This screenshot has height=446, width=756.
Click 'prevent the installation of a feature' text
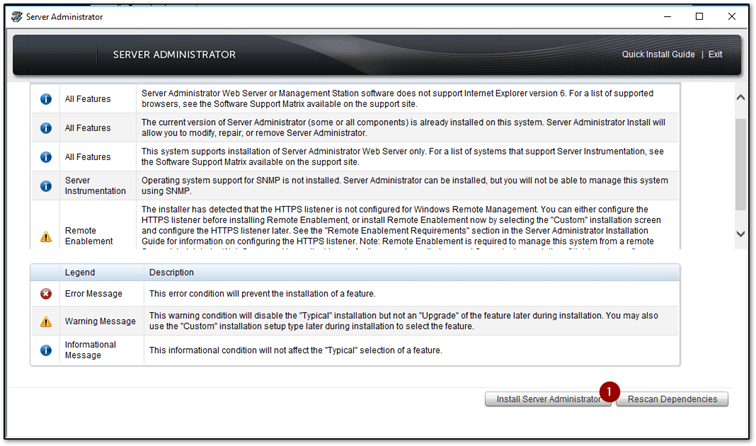262,294
